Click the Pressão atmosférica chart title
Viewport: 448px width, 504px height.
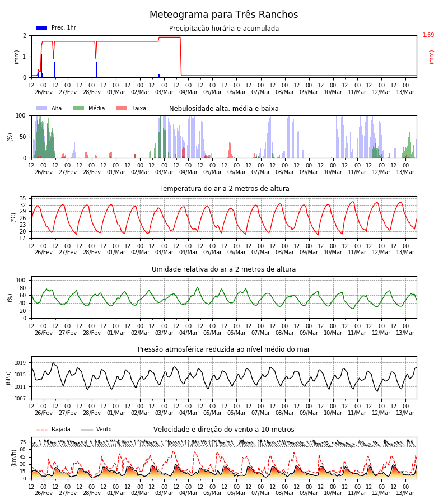[x=223, y=349]
